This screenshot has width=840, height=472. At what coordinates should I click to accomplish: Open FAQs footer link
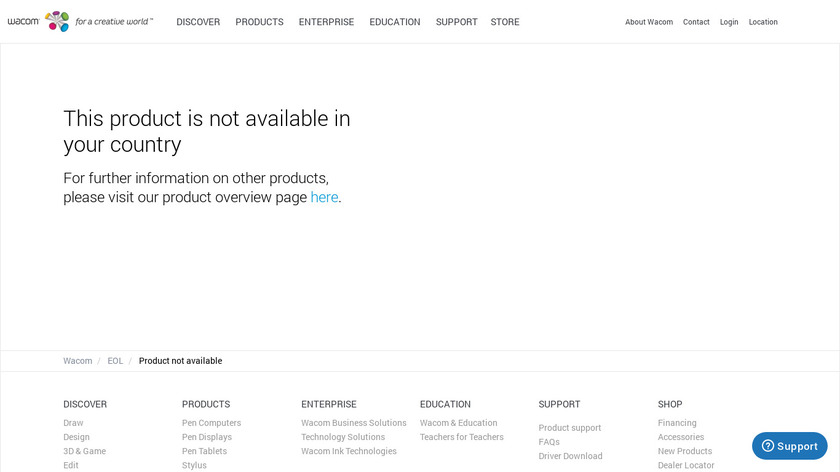549,441
